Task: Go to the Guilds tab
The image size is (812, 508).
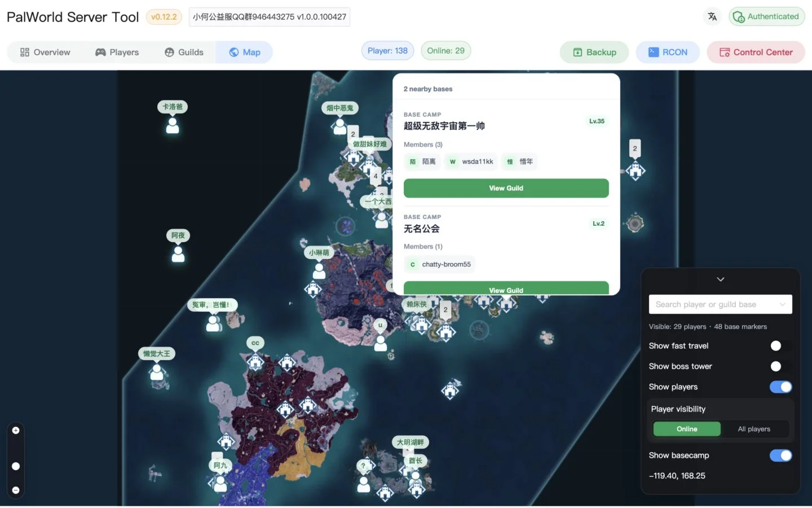Action: [184, 52]
